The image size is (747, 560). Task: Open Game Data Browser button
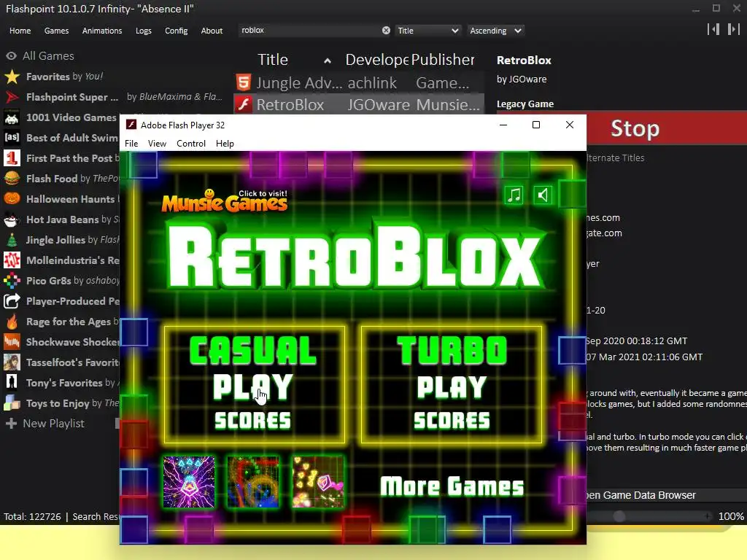point(667,495)
